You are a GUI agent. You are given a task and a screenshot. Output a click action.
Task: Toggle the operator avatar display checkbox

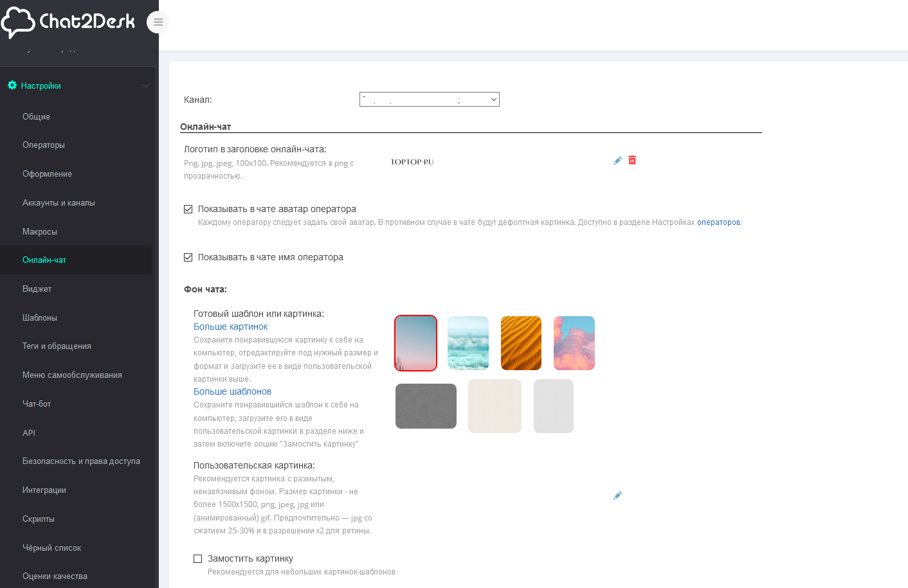(188, 209)
